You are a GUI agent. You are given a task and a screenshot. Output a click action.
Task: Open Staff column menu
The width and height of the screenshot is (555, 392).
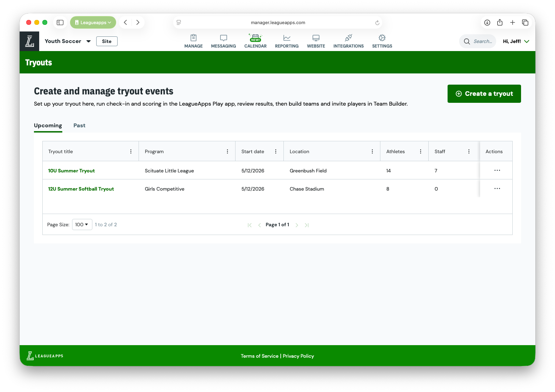click(x=469, y=151)
